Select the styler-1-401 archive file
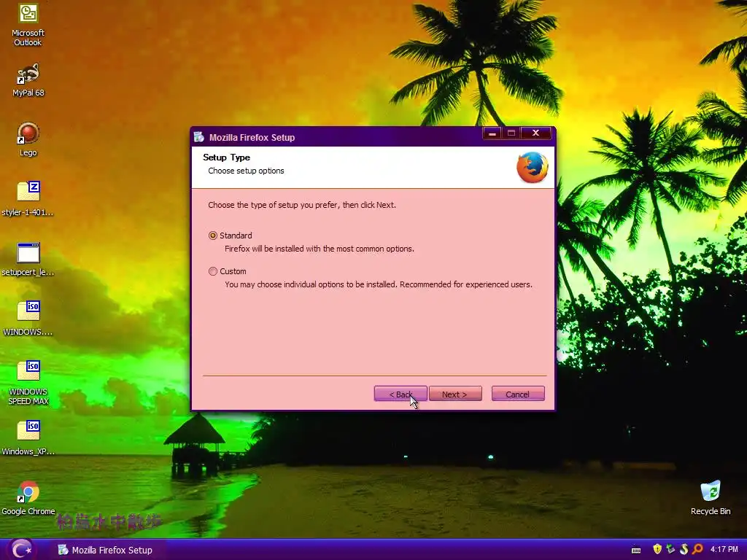The height and width of the screenshot is (560, 747). point(28,198)
